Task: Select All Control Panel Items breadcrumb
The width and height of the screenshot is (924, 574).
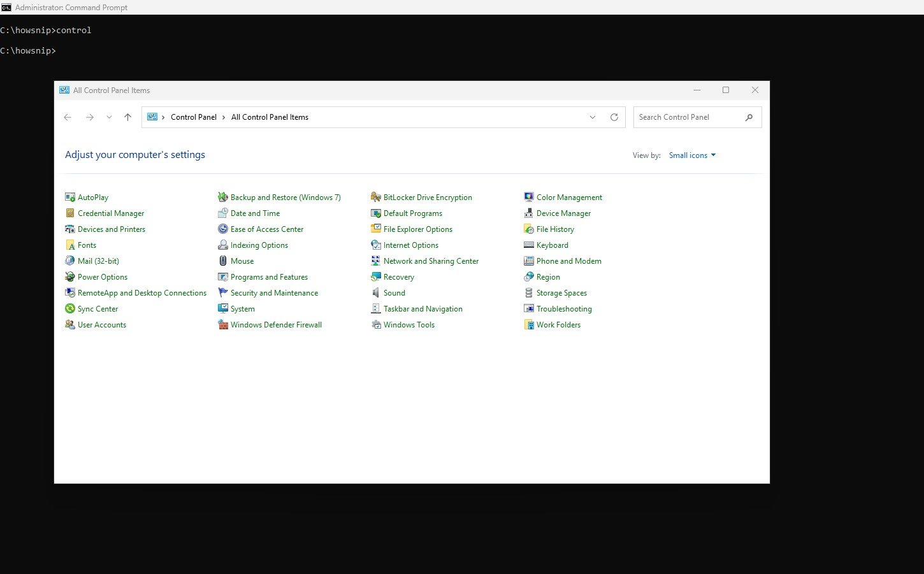Action: 270,117
